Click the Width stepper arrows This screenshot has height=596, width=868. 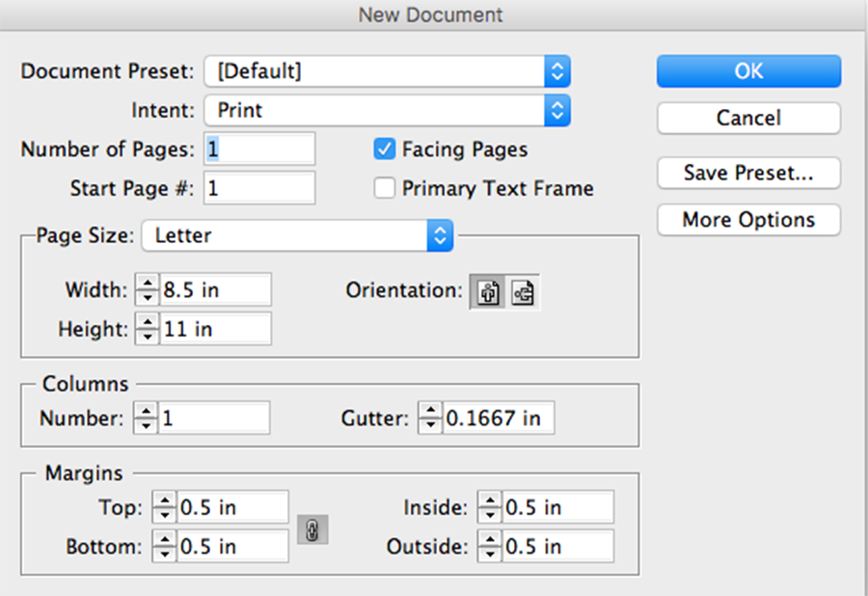coord(146,289)
